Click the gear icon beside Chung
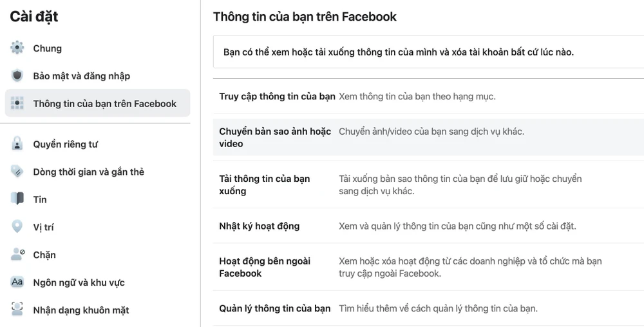The image size is (644, 327). 17,48
